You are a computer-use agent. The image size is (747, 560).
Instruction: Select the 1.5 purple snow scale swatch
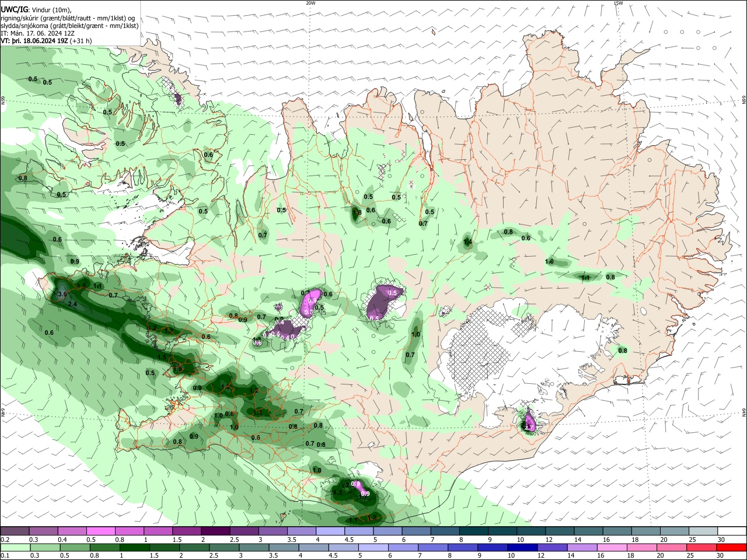(x=186, y=531)
